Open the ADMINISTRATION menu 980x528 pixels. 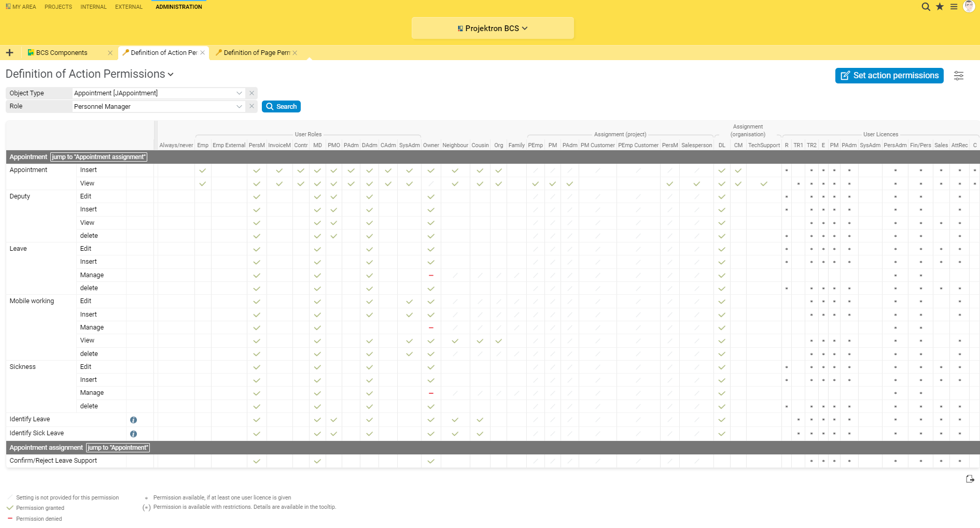179,7
